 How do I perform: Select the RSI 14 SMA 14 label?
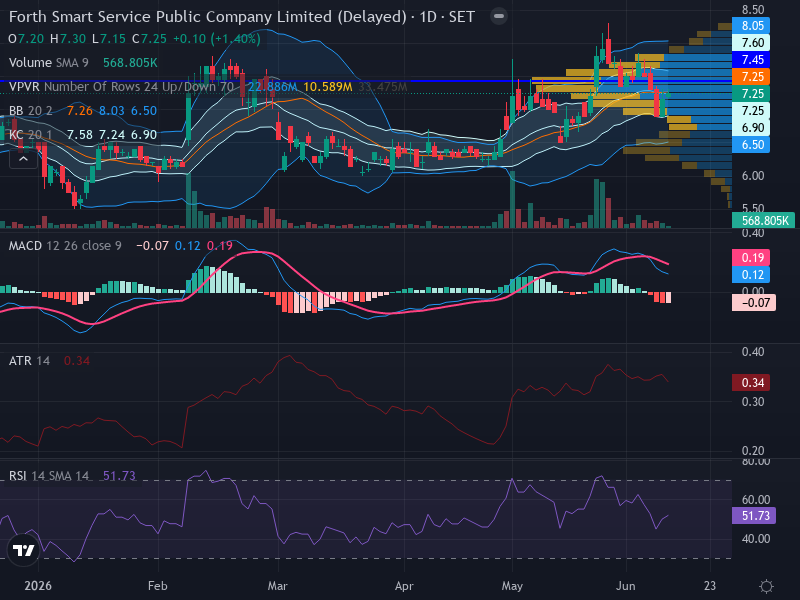point(49,476)
